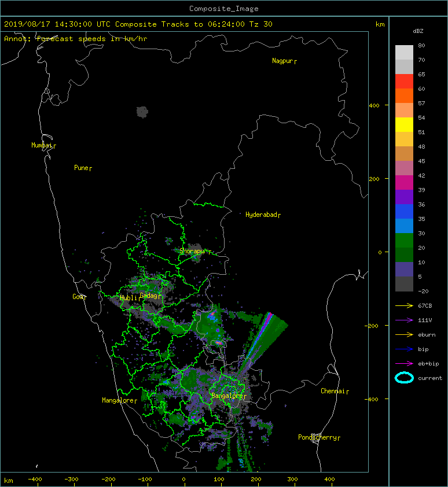The height and width of the screenshot is (487, 448).
Task: Click the yellow 67CB arrow legend icon
Action: (x=404, y=305)
